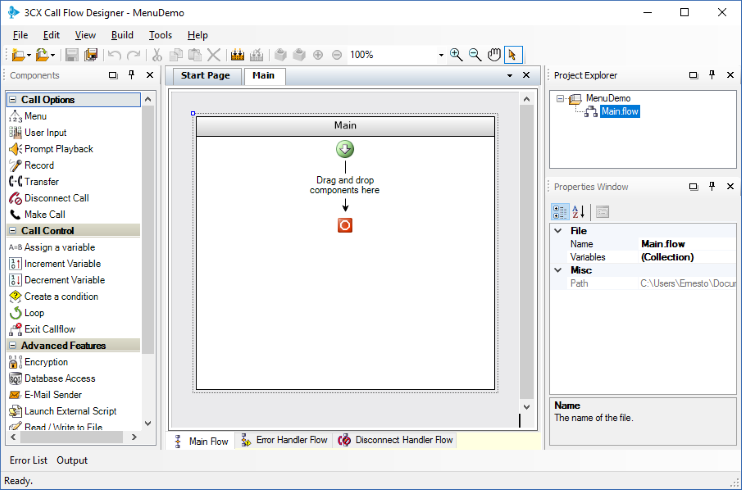
Task: Open the View menu
Action: point(85,35)
